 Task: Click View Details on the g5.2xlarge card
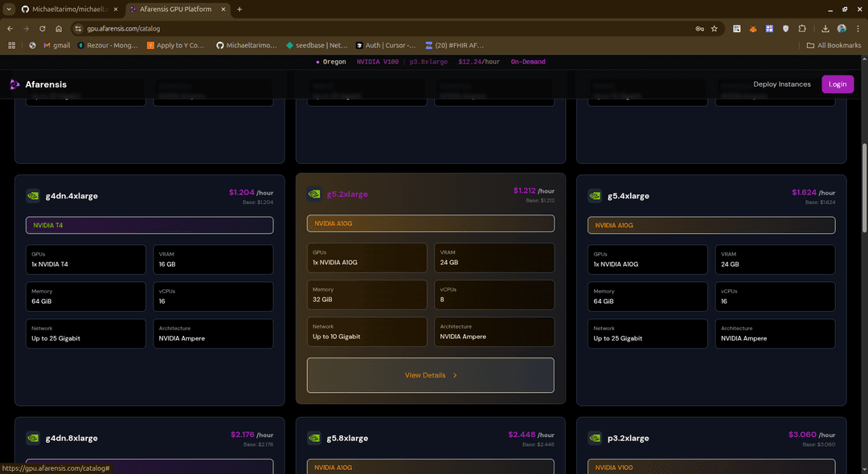pos(430,374)
